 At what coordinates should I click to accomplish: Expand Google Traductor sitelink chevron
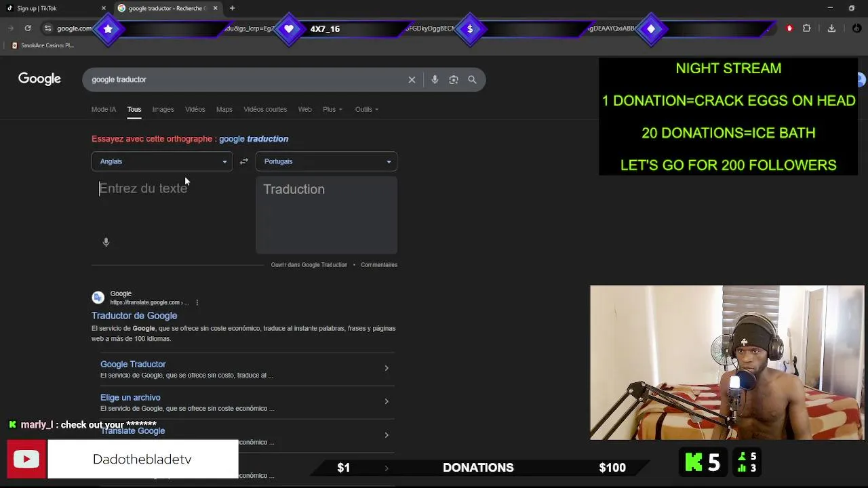[x=387, y=368]
